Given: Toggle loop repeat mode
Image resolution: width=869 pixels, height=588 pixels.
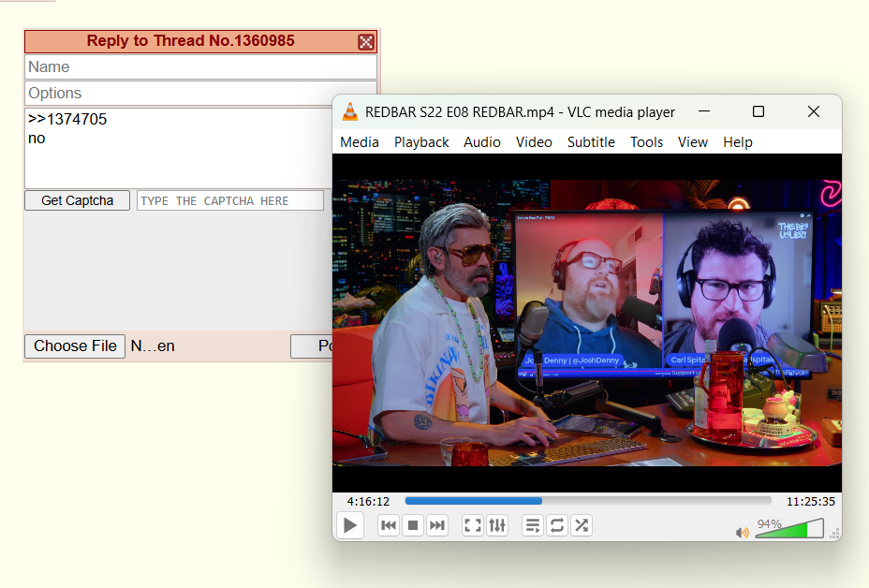Looking at the screenshot, I should click(557, 525).
